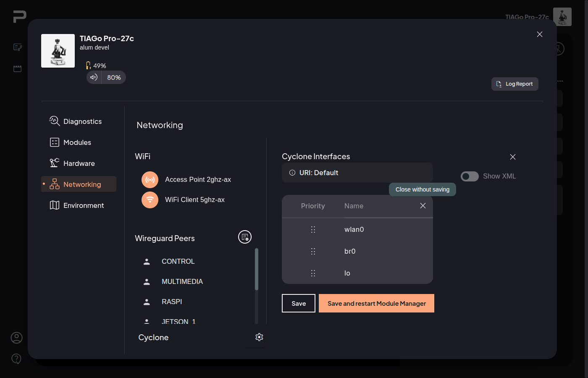Open Cyclone settings gear icon
This screenshot has height=378, width=588.
pos(259,337)
